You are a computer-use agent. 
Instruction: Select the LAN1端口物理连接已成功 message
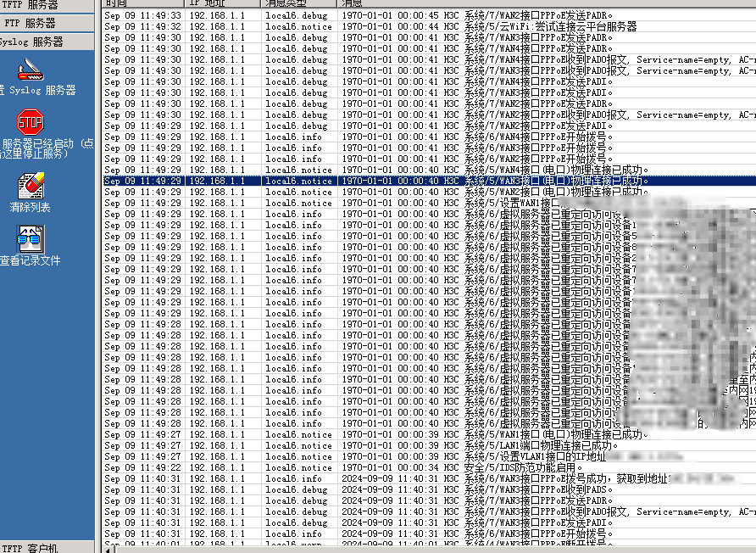(541, 445)
